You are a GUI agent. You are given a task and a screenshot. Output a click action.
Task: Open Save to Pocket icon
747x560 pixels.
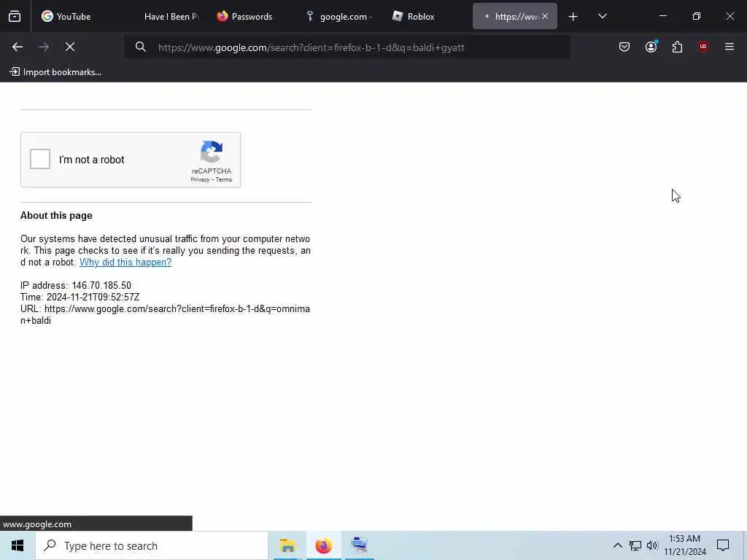point(624,47)
